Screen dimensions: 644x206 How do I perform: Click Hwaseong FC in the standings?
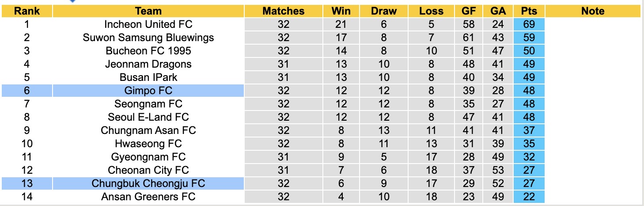click(x=148, y=144)
